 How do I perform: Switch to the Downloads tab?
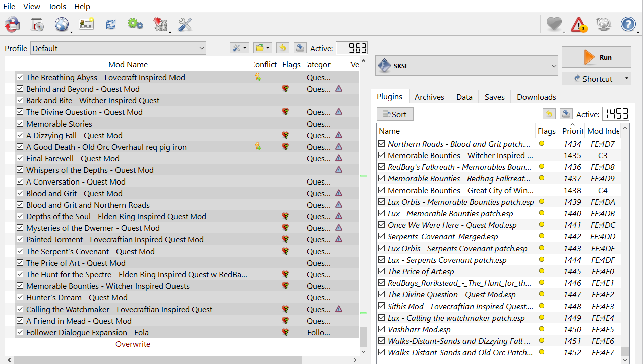(537, 97)
